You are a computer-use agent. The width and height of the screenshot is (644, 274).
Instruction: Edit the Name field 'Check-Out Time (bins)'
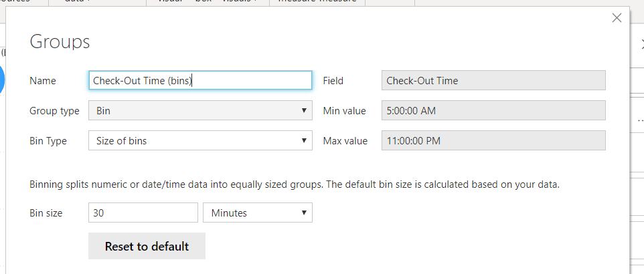pyautogui.click(x=200, y=80)
